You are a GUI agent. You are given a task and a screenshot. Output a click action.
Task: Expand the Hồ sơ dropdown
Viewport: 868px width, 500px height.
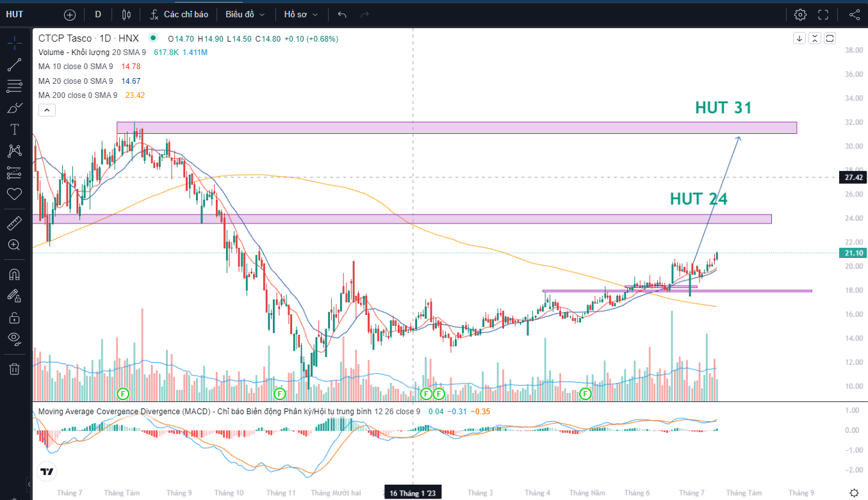[301, 14]
